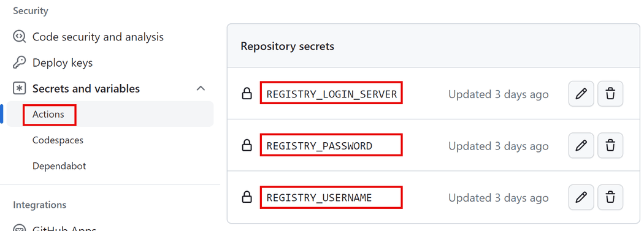644x231 pixels.
Task: Open the Secrets and variables section
Action: 86,89
